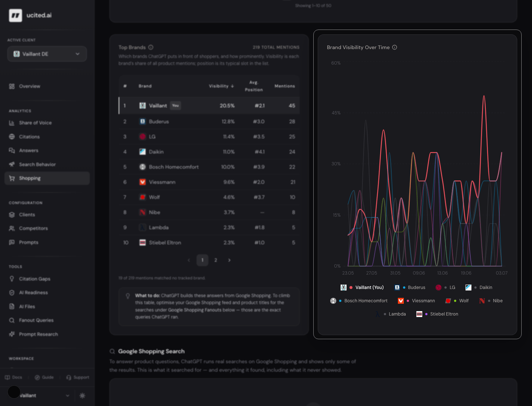Hide the LG series in chart legend

(x=445, y=288)
